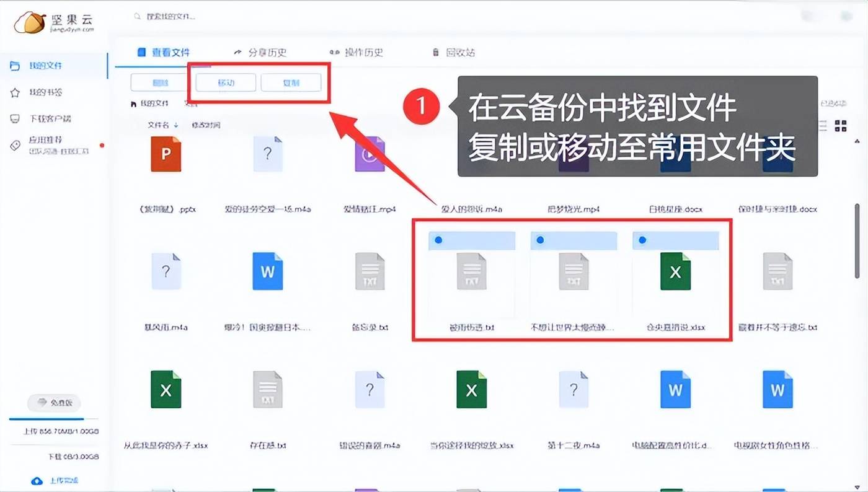This screenshot has height=492, width=868.
Task: Sort by 修改时间 column header
Action: [206, 125]
